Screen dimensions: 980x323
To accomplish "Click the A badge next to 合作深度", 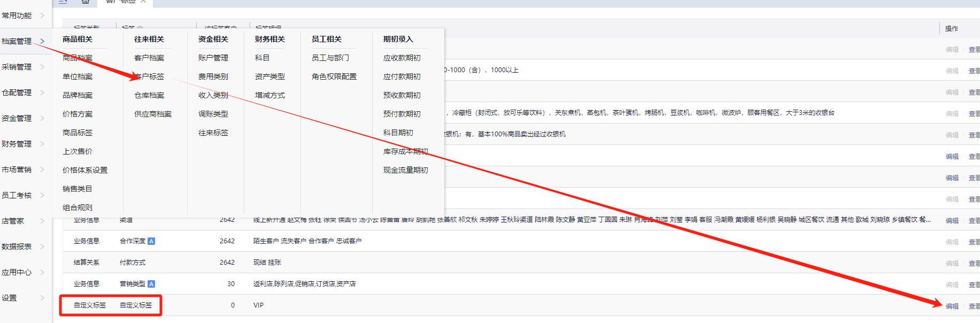I will pos(151,241).
